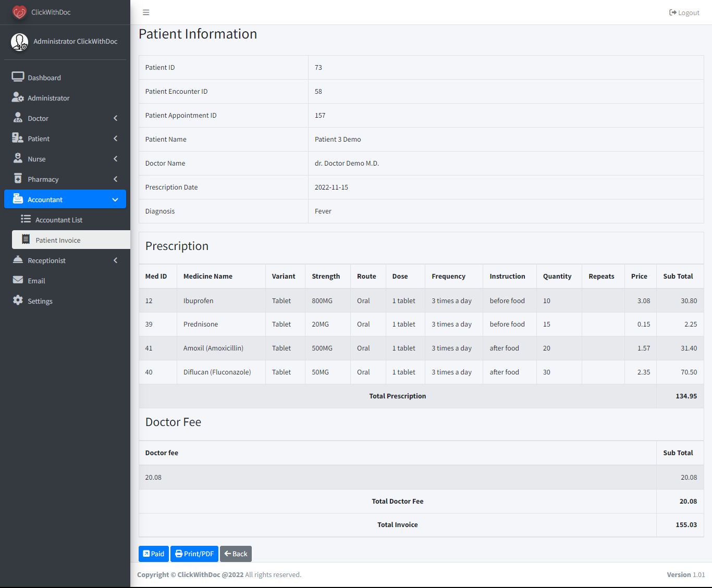Click the Administrator user-gear icon
The width and height of the screenshot is (712, 588).
tap(18, 97)
